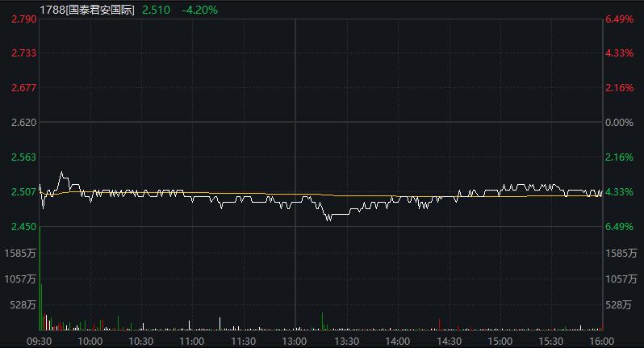Click the stock title 1788[国泰君安国际]
This screenshot has width=644, height=348.
coord(87,10)
